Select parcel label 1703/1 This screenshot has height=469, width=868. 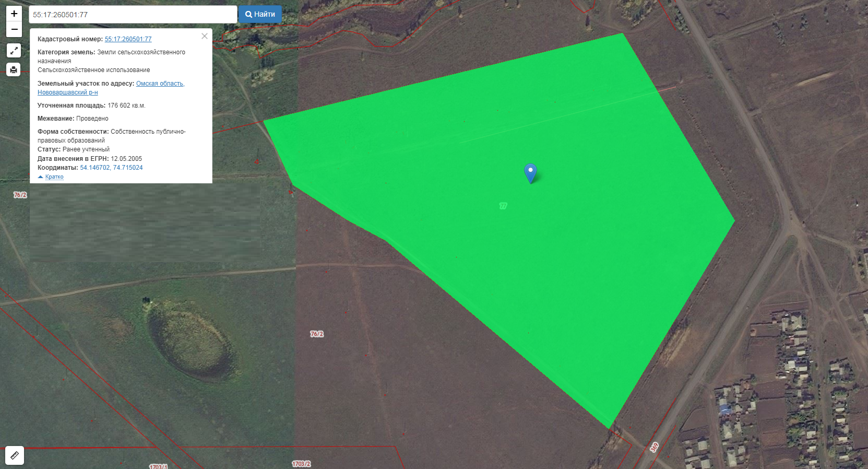[x=158, y=466]
